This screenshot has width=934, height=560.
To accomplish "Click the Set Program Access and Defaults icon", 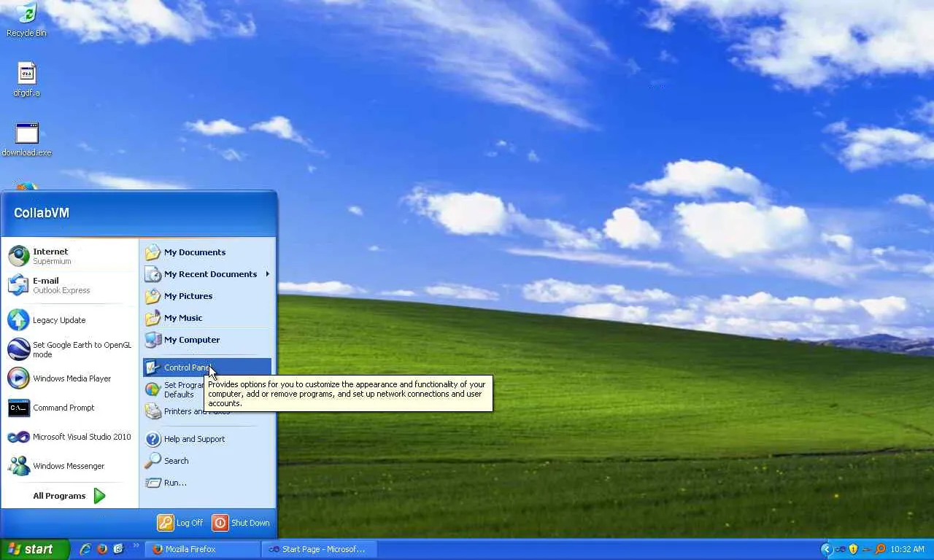I will (x=153, y=389).
